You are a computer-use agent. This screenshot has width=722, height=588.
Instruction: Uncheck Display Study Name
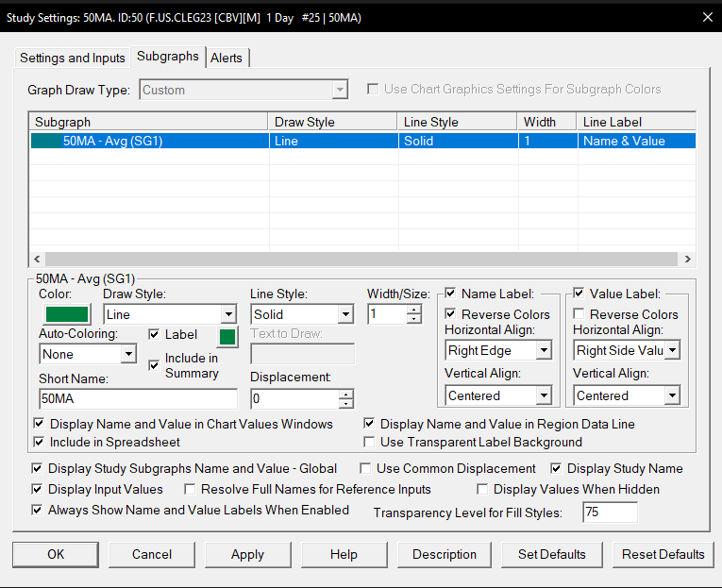[x=557, y=468]
